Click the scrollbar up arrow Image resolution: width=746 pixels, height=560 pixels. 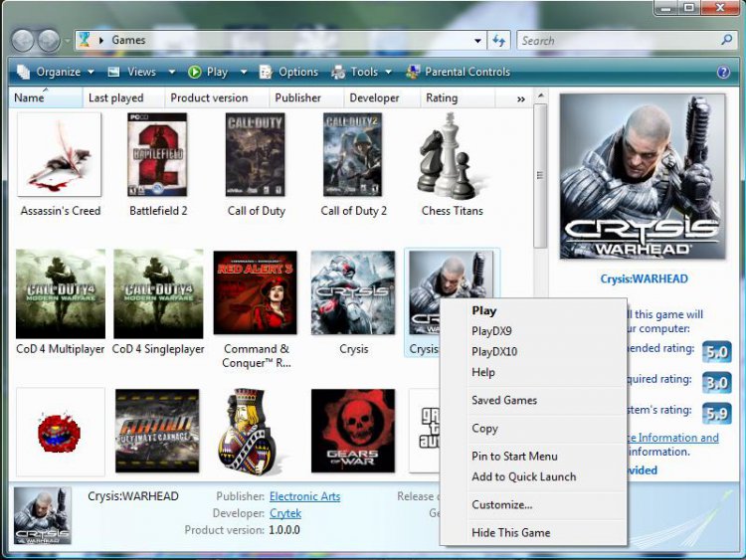tap(540, 95)
